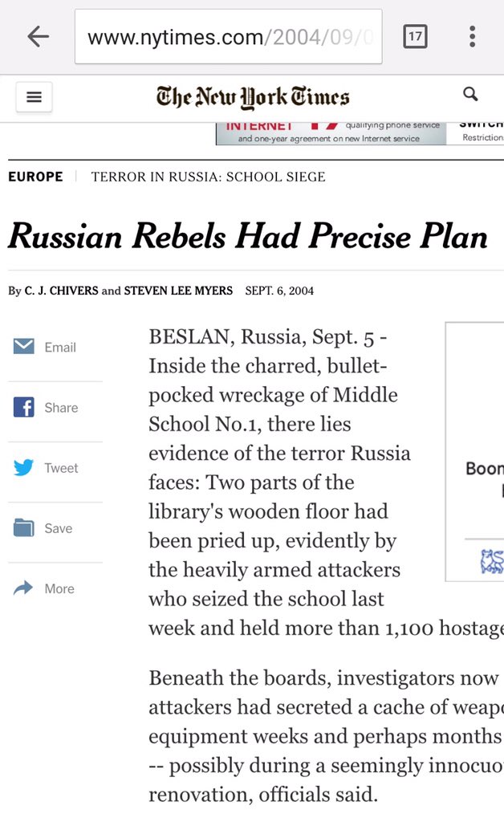
Task: Click the Facebook Share icon
Action: (x=24, y=407)
